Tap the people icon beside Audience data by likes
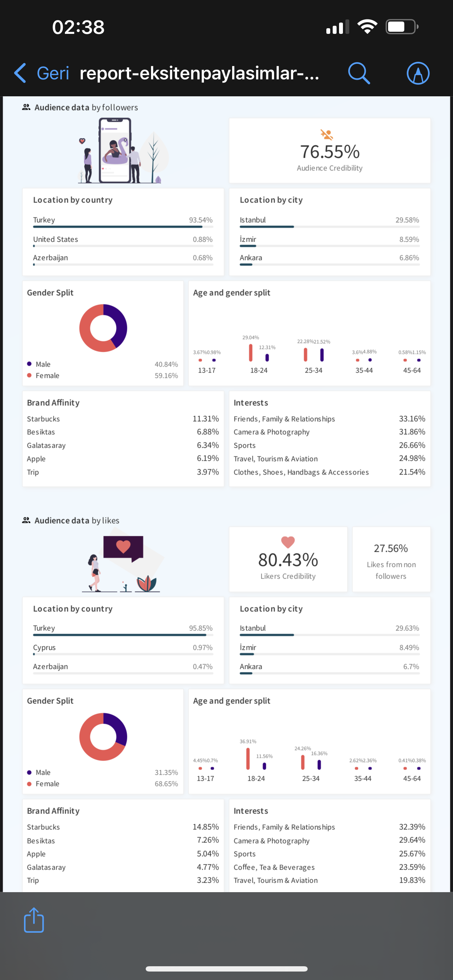This screenshot has width=453, height=980. point(26,520)
